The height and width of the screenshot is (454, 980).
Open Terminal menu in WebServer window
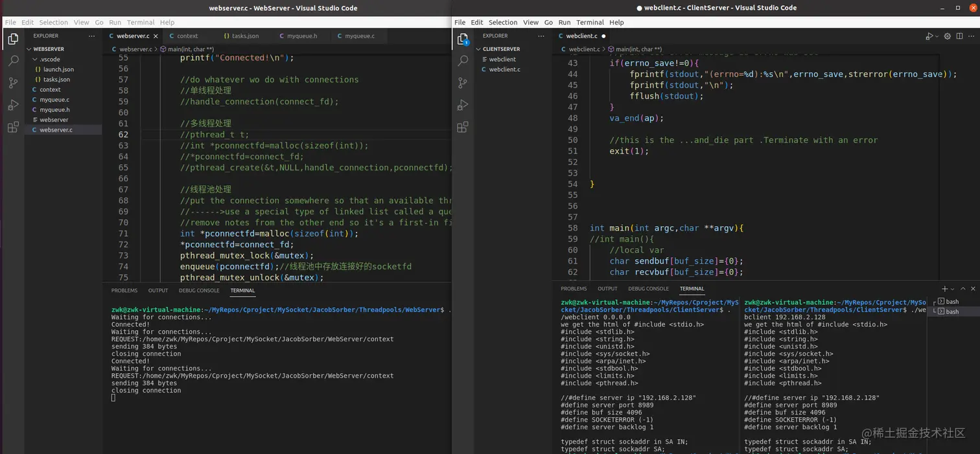140,22
